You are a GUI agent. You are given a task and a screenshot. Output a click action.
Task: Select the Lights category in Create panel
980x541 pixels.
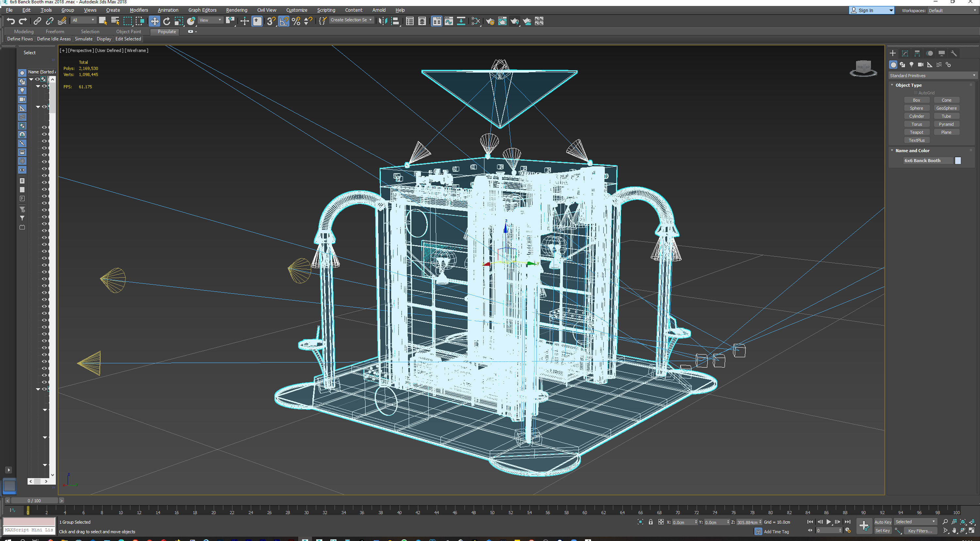pos(911,64)
